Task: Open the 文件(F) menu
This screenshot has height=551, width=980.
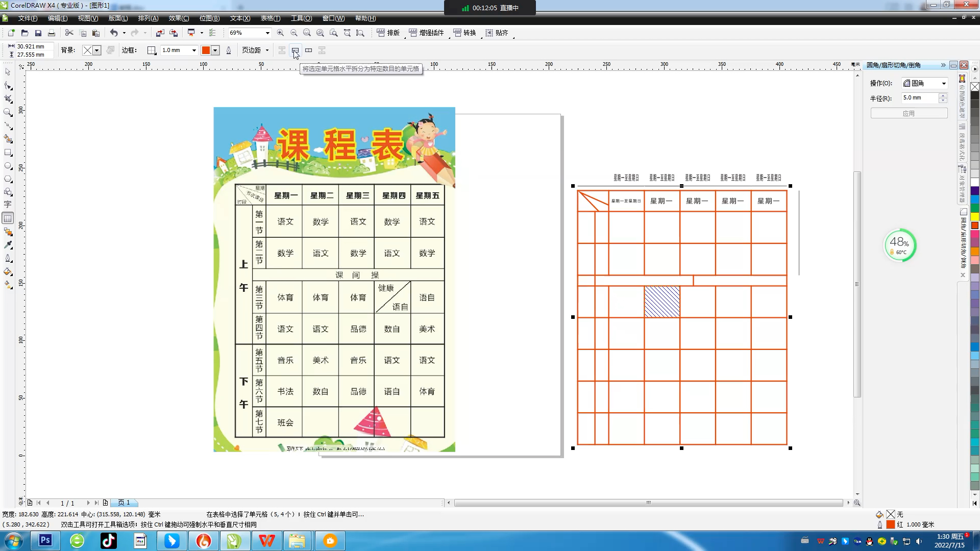Action: coord(28,18)
